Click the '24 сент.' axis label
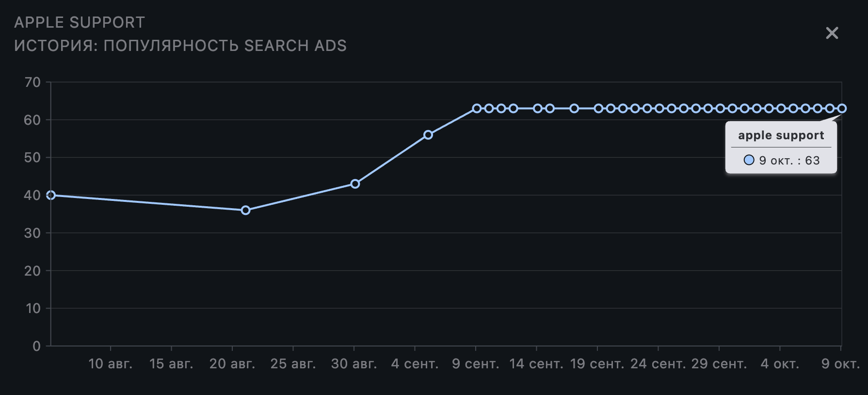This screenshot has width=868, height=395. (658, 364)
